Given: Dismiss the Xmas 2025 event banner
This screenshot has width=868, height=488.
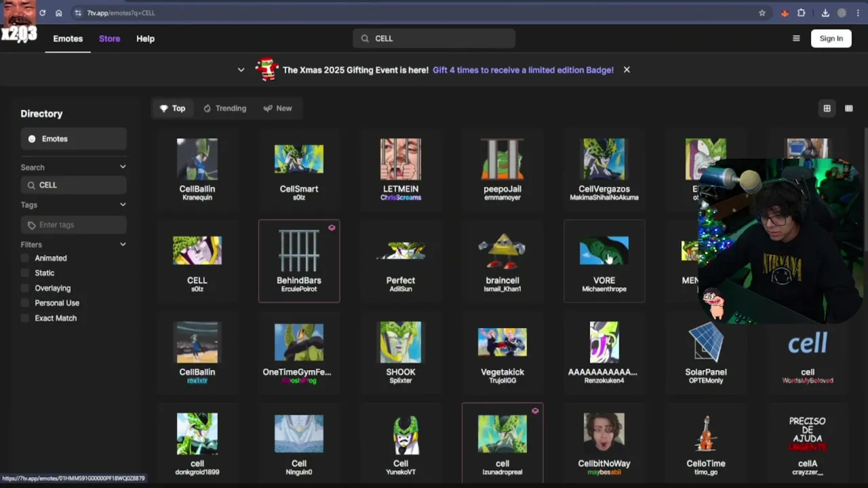Looking at the screenshot, I should click(627, 70).
